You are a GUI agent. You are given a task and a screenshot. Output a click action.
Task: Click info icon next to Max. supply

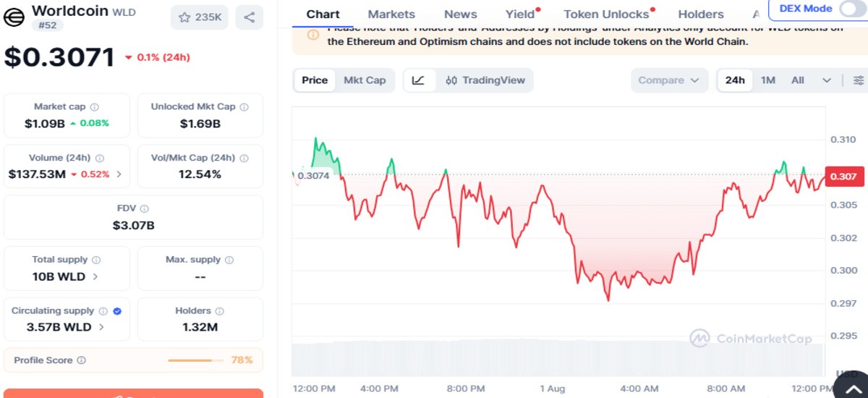(x=229, y=260)
